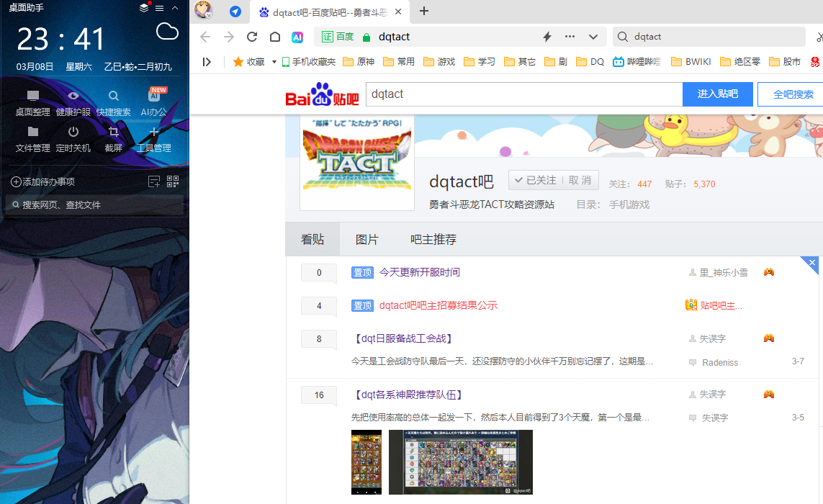Screen dimensions: 823x504
Task: Open the dqtact吧吧主招募结果公示 post
Action: pos(439,305)
